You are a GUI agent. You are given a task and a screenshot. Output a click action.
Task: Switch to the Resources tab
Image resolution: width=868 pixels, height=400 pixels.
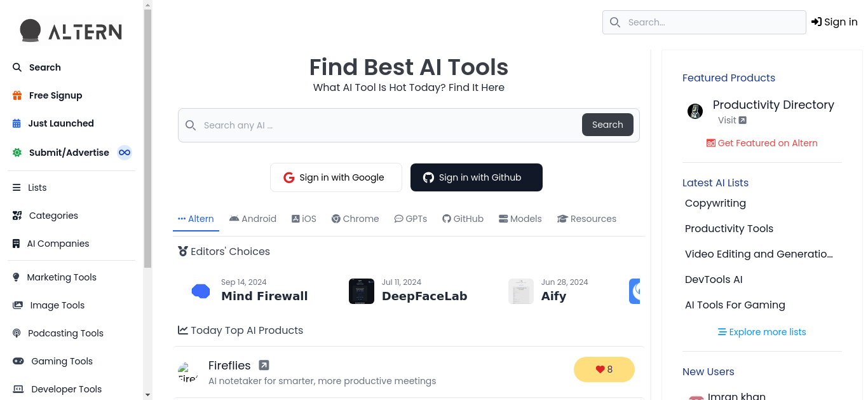587,219
